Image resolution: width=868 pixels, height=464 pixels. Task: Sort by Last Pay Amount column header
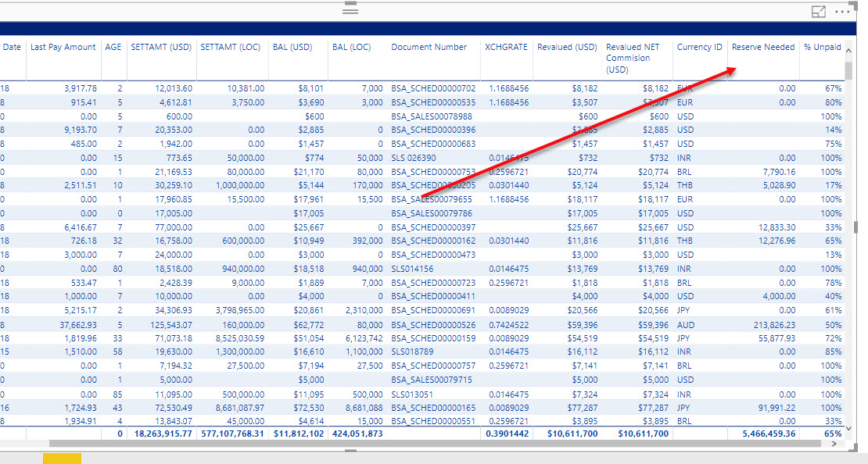pyautogui.click(x=63, y=47)
